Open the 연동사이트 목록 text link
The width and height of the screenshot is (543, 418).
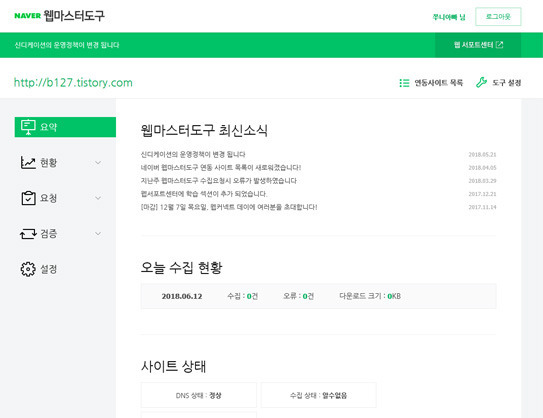(x=438, y=83)
